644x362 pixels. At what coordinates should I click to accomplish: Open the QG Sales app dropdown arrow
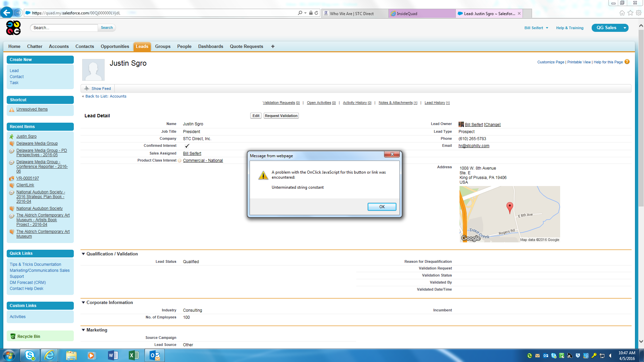tap(625, 28)
